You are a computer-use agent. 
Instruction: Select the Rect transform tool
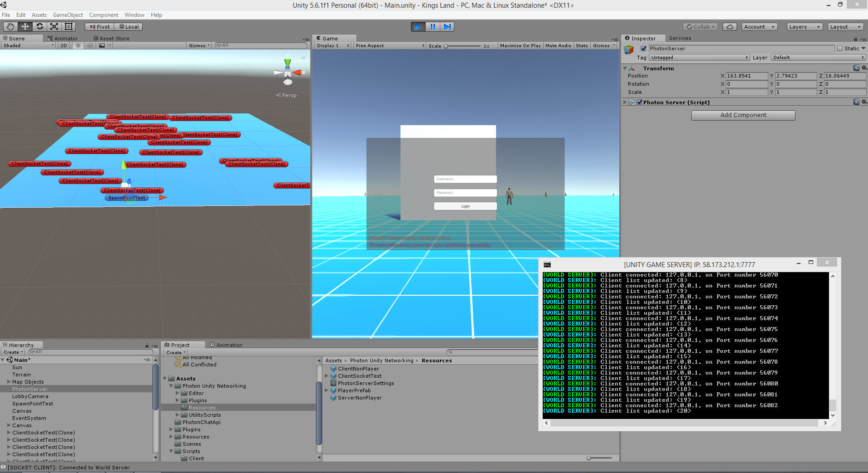click(x=69, y=27)
